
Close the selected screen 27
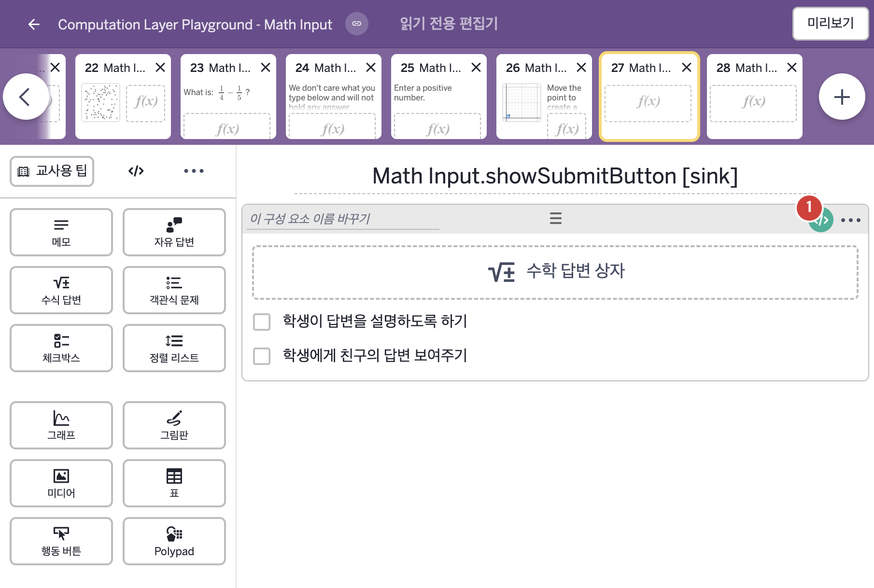687,68
